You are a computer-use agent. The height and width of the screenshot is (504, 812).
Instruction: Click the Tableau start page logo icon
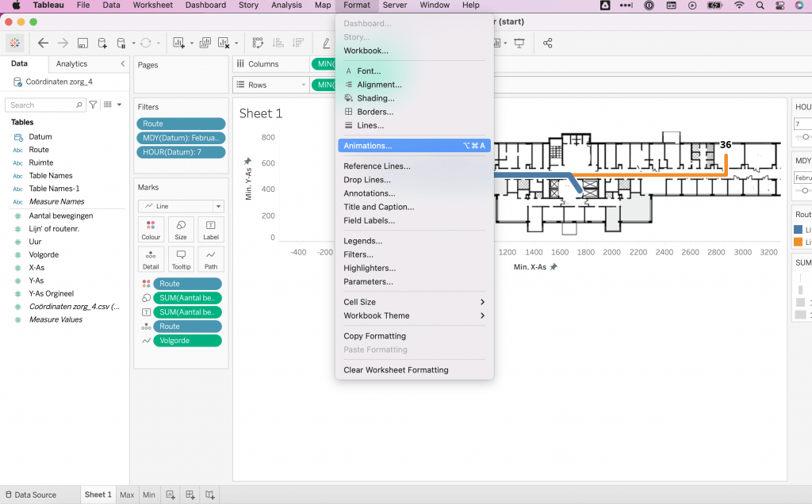tap(14, 43)
